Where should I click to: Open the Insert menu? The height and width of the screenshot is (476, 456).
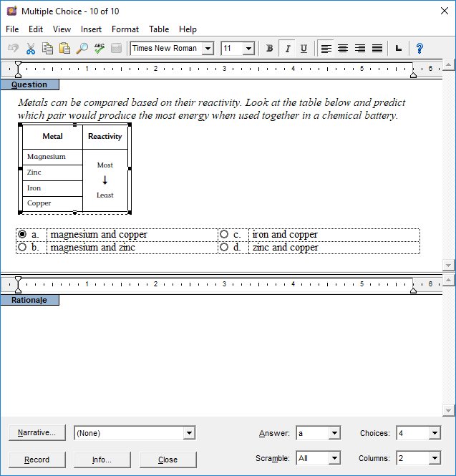coord(91,29)
